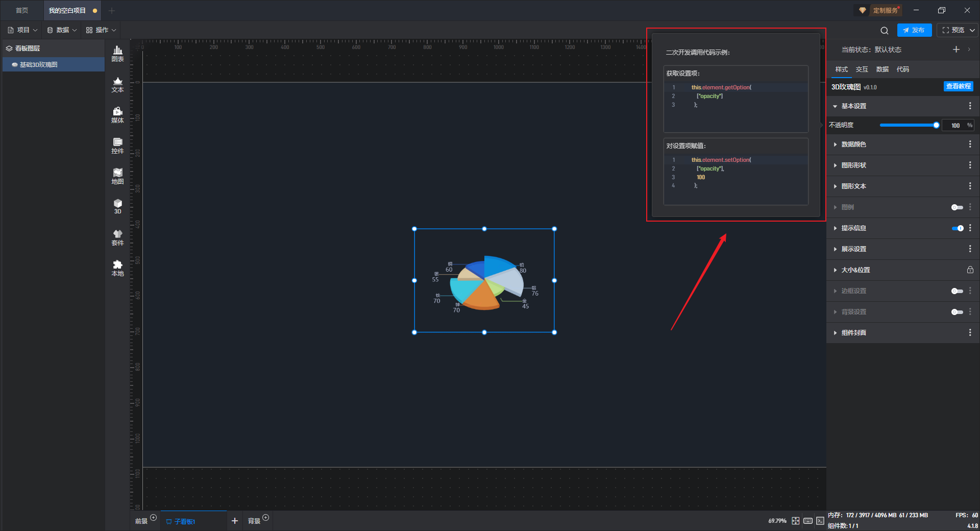Switch to the 代码 code tab
This screenshot has height=531, width=980.
click(903, 69)
